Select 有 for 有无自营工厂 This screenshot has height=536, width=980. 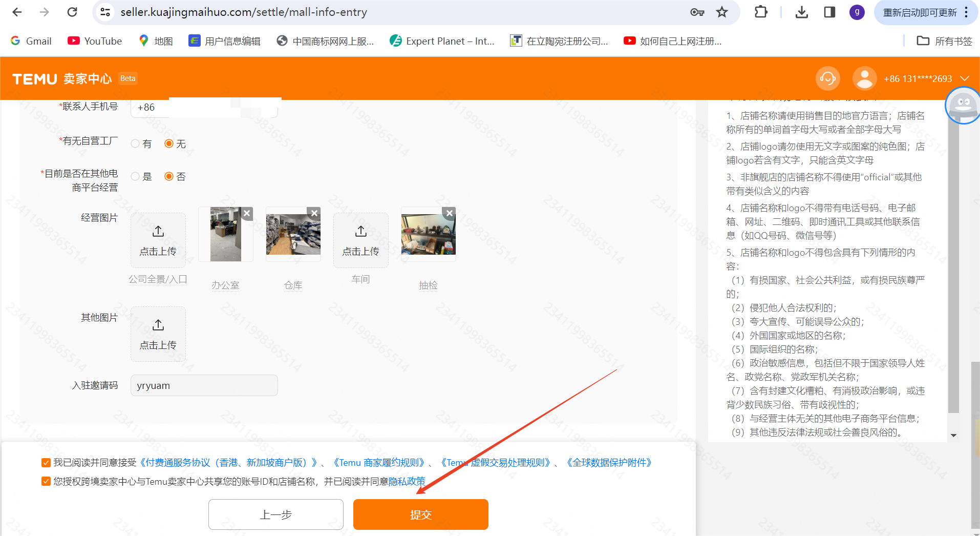click(135, 143)
